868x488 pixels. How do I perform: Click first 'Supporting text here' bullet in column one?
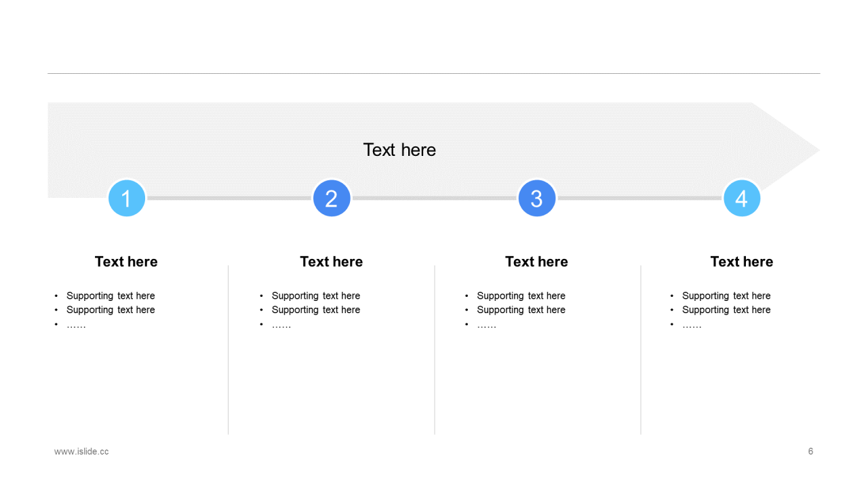(111, 296)
